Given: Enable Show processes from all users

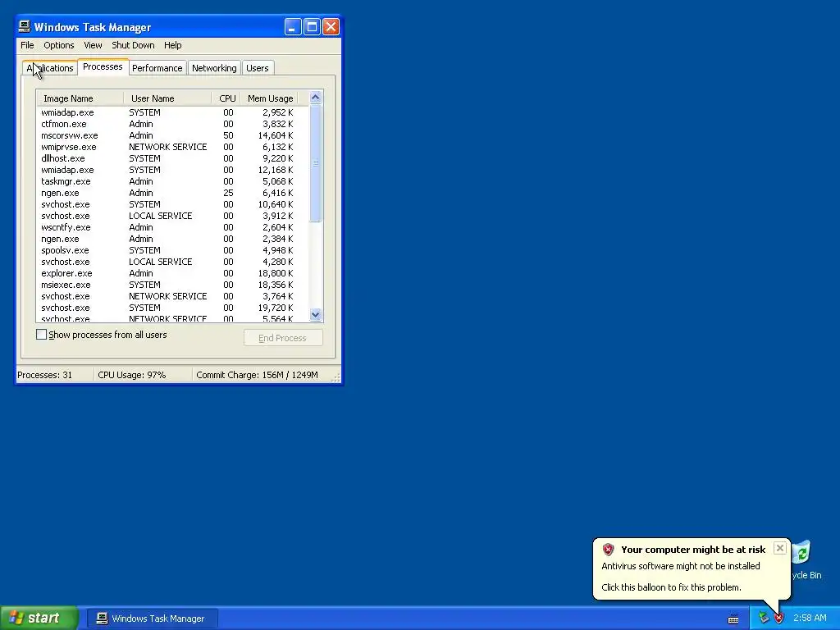Looking at the screenshot, I should pyautogui.click(x=41, y=335).
